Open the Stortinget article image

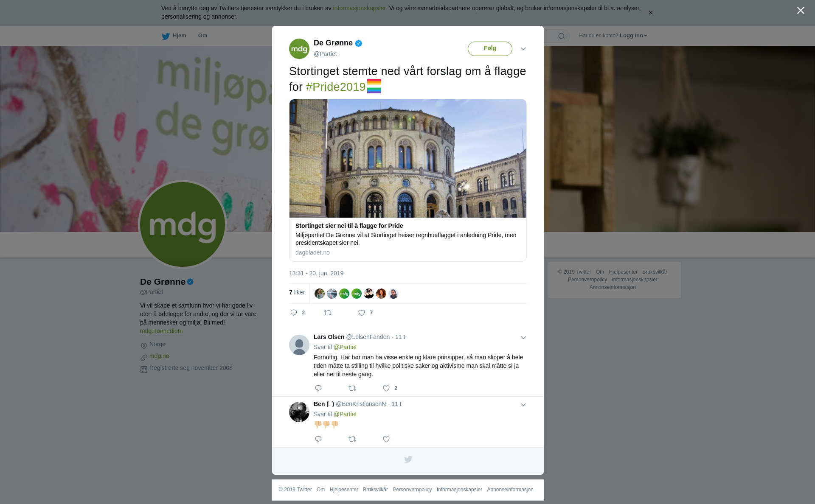coord(408,158)
